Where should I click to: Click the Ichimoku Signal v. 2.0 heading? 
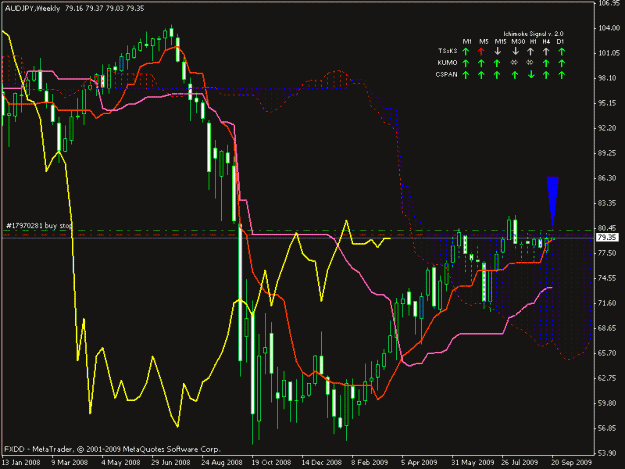[533, 34]
